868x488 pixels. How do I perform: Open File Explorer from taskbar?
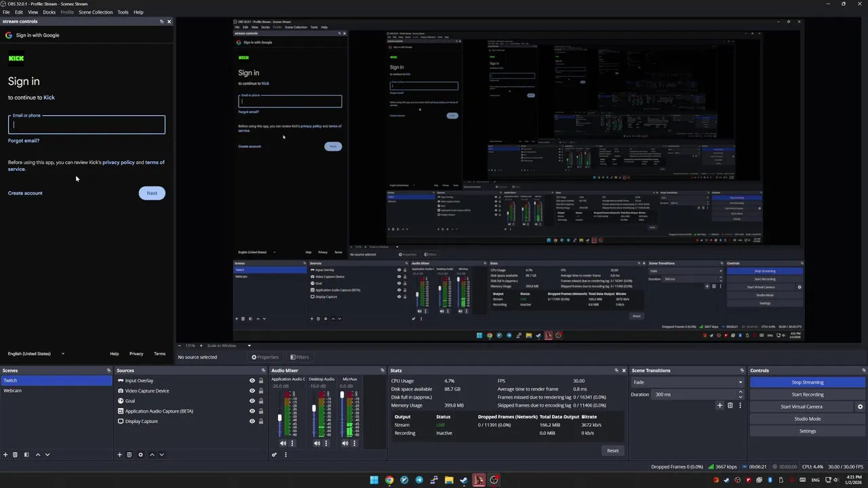point(449,480)
